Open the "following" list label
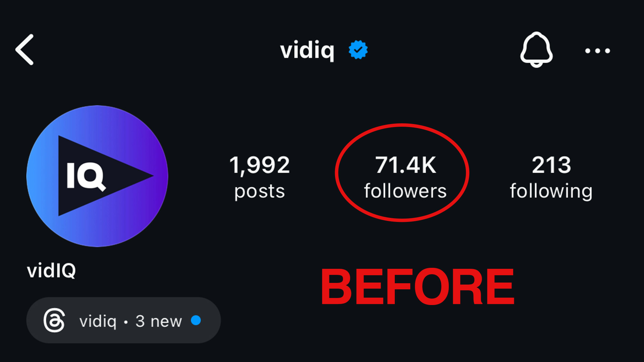The width and height of the screenshot is (644, 362). click(x=551, y=191)
